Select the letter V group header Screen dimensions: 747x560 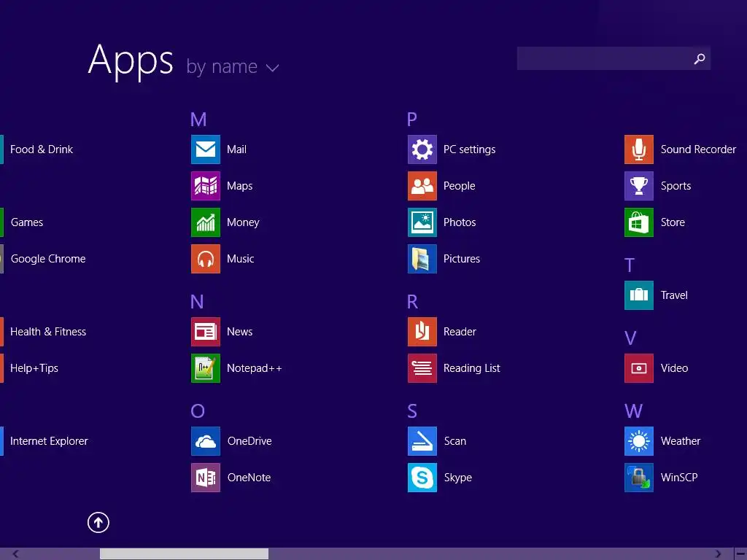pyautogui.click(x=630, y=338)
